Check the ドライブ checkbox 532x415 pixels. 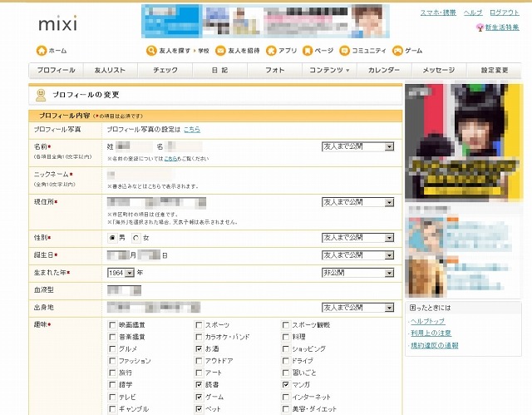pyautogui.click(x=286, y=361)
